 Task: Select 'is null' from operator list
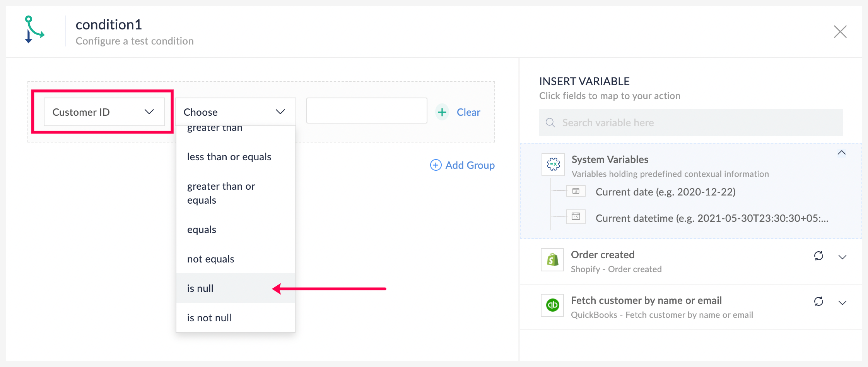(x=200, y=288)
